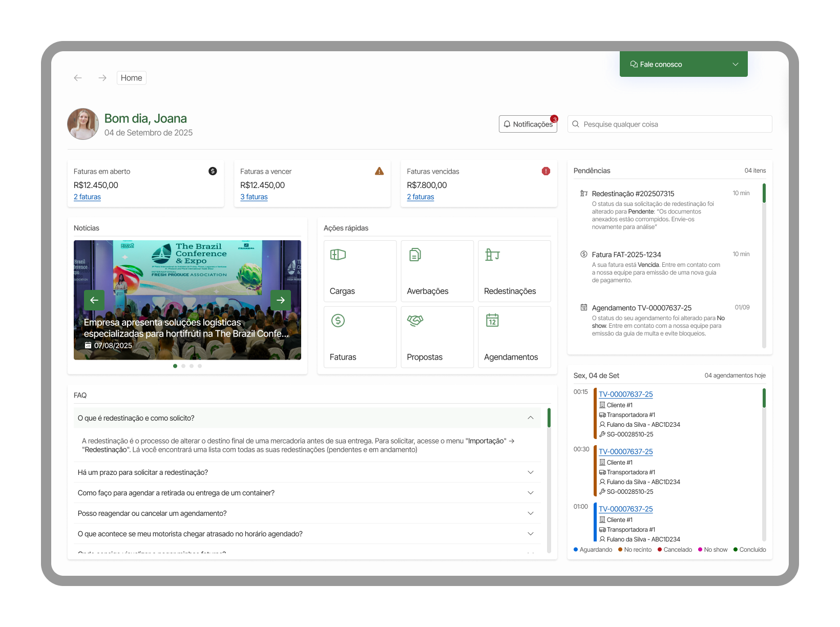Go forward with the right arrow icon
This screenshot has height=627, width=840.
tap(102, 78)
